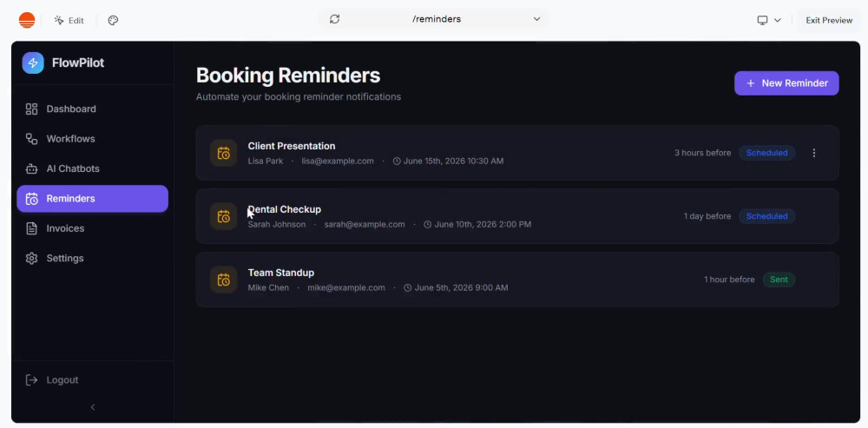Click the refresh icon beside /reminders

[x=334, y=19]
